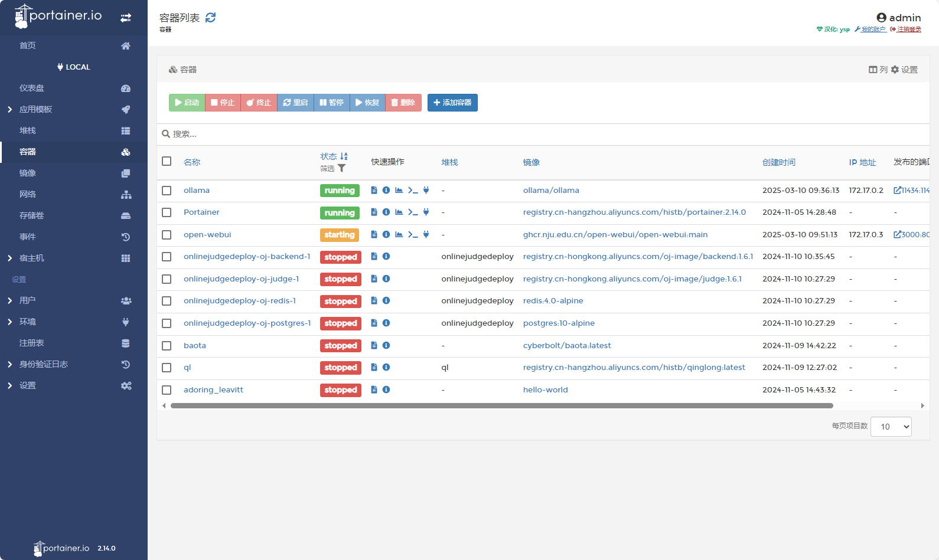This screenshot has height=560, width=939.
Task: Open published port link 11434 for ollama
Action: (x=911, y=190)
